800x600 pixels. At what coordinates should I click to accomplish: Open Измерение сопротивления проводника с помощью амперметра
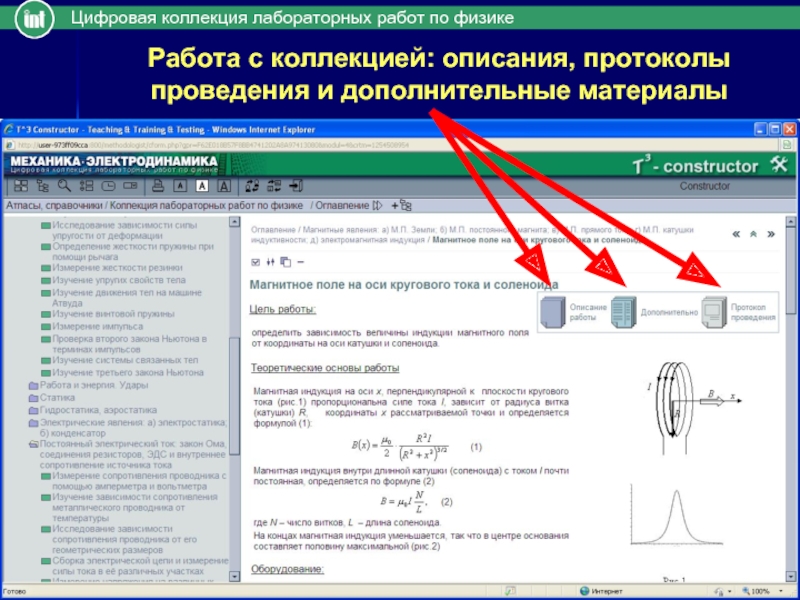tap(139, 481)
